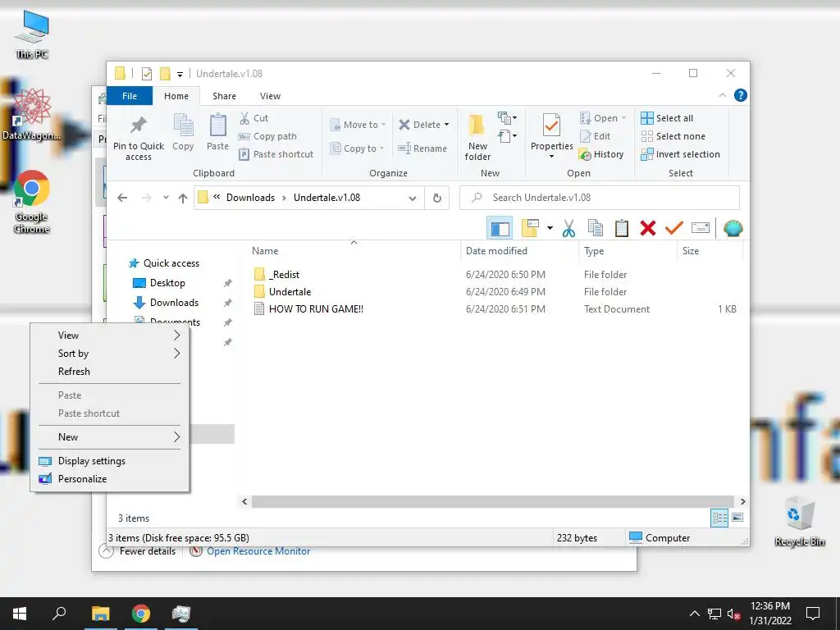Screen dimensions: 840x630
Task: Toggle the navigation pane toolbar icon
Action: coord(500,229)
